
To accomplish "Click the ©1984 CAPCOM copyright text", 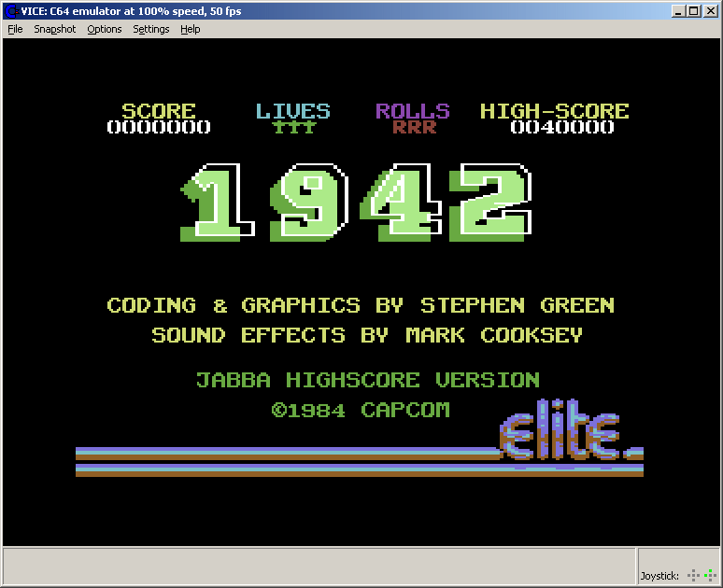I will point(361,410).
